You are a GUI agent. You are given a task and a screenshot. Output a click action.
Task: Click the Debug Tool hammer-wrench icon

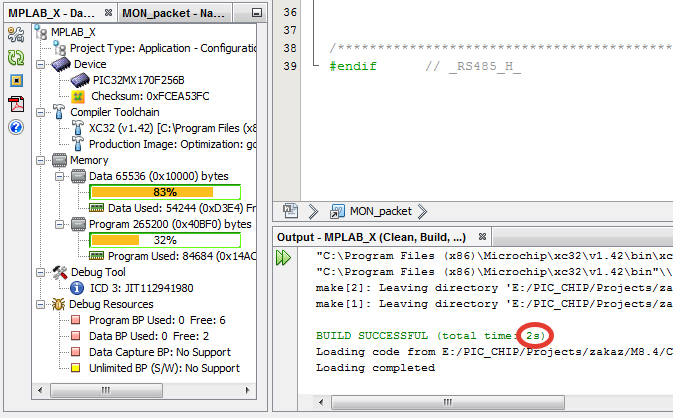coord(60,272)
